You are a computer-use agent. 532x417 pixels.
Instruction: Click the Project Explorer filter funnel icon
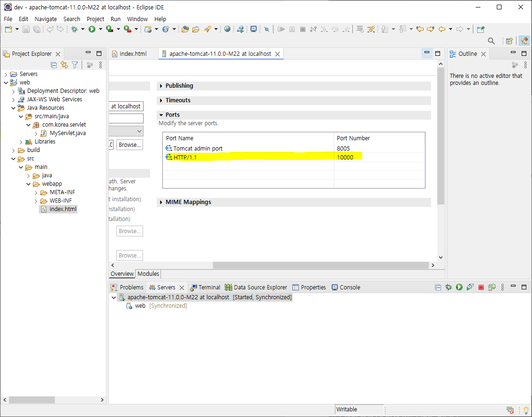[x=75, y=65]
